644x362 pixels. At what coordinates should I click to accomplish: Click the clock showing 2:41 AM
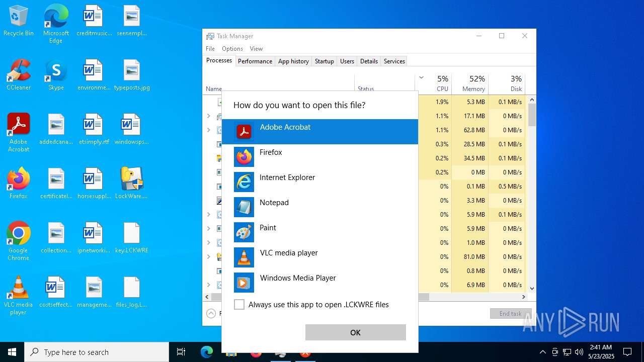(601, 351)
